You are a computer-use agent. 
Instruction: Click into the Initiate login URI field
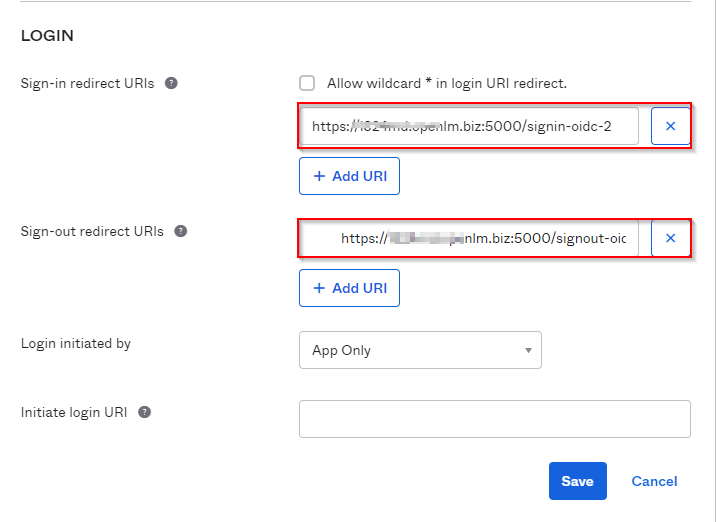click(x=494, y=419)
